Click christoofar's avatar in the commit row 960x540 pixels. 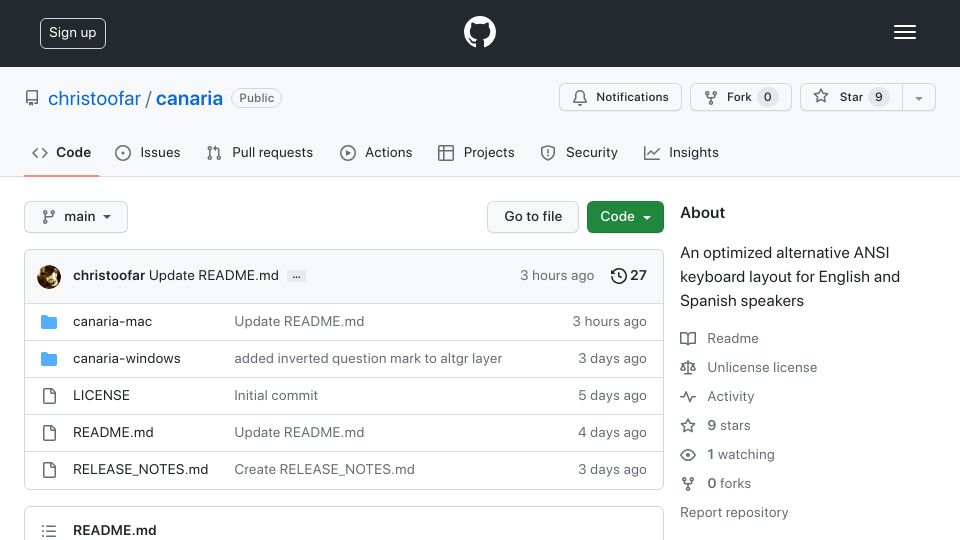click(49, 277)
